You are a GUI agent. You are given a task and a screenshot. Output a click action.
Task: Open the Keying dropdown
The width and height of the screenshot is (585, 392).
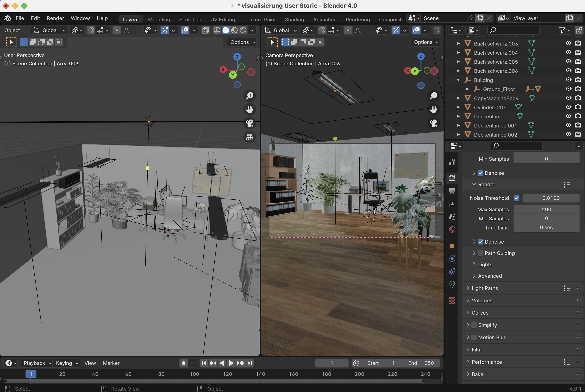tap(67, 363)
